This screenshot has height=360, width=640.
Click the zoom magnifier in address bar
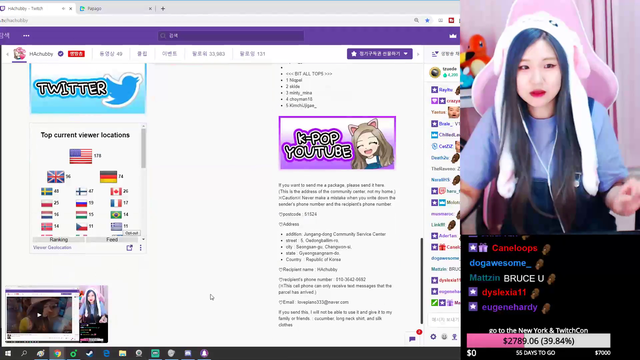[416, 20]
